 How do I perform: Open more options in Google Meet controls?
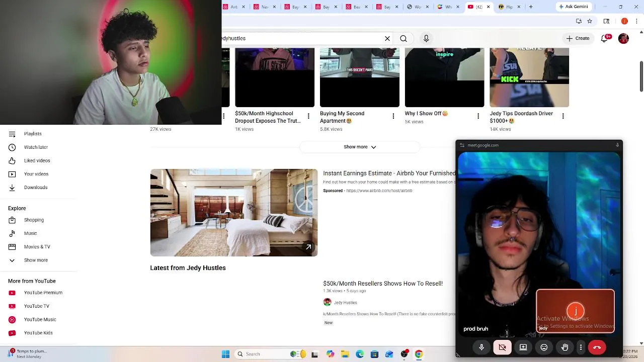pyautogui.click(x=581, y=347)
